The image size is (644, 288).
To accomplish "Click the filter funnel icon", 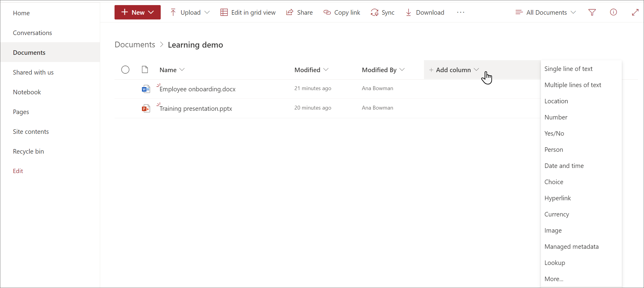I will click(x=592, y=12).
